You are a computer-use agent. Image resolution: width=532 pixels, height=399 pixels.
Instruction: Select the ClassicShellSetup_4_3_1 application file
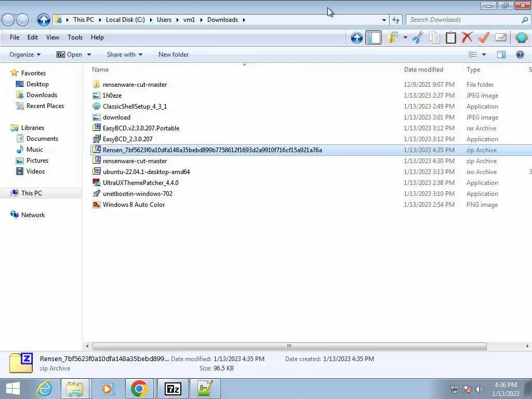tap(135, 106)
